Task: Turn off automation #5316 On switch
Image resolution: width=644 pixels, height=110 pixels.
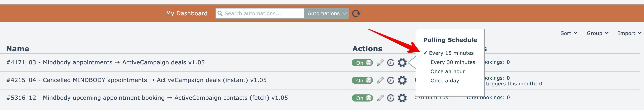Action: [362, 98]
